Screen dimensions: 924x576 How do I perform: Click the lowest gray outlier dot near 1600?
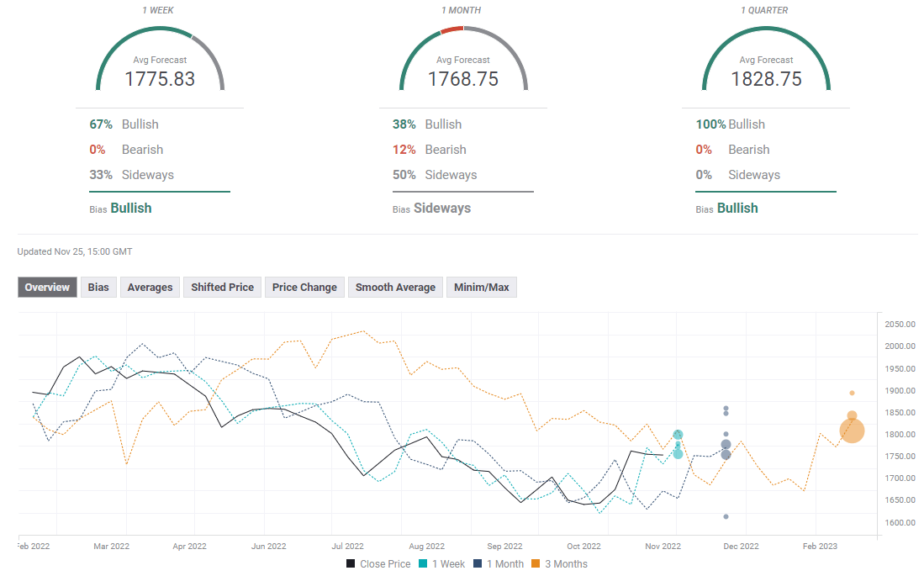click(x=726, y=516)
